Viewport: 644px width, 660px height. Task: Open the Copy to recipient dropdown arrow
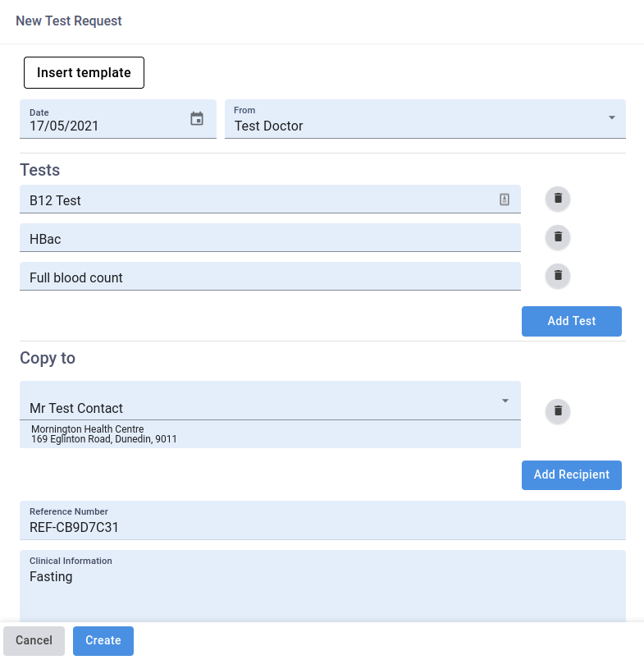[x=505, y=401]
